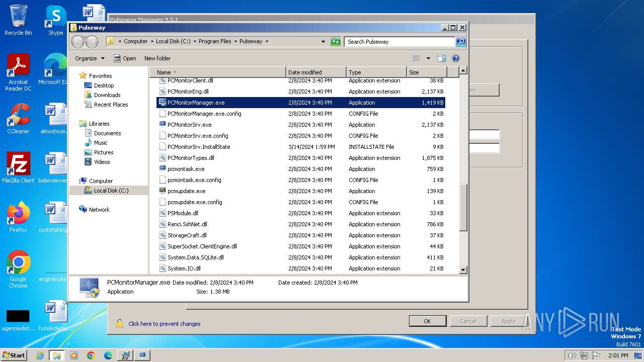Click the search magnifier button
Image resolution: width=644 pixels, height=362 pixels.
point(460,42)
